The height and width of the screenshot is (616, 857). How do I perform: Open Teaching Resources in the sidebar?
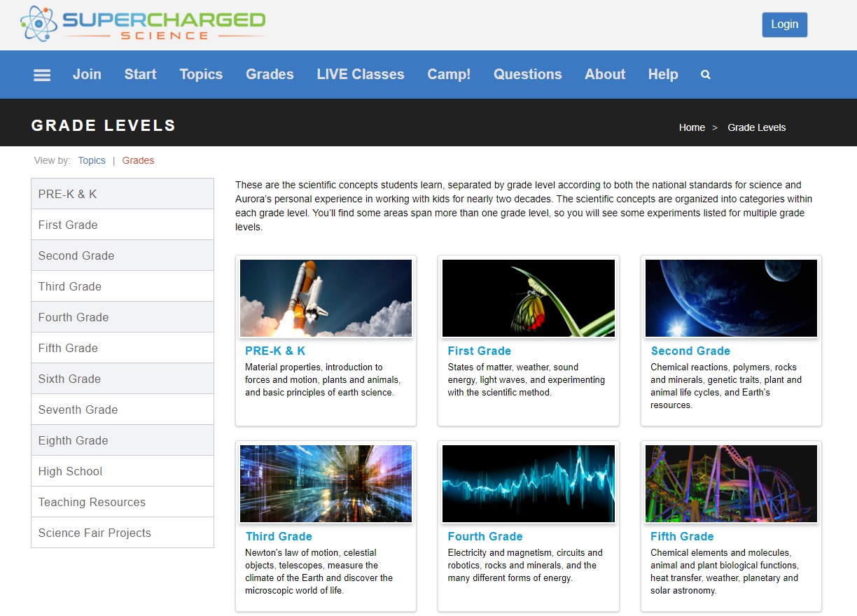coord(123,502)
